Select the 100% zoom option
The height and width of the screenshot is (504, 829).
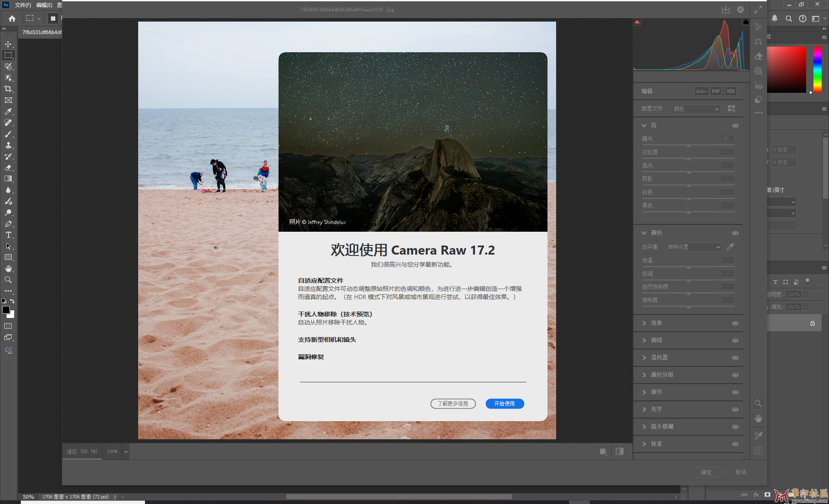[112, 452]
